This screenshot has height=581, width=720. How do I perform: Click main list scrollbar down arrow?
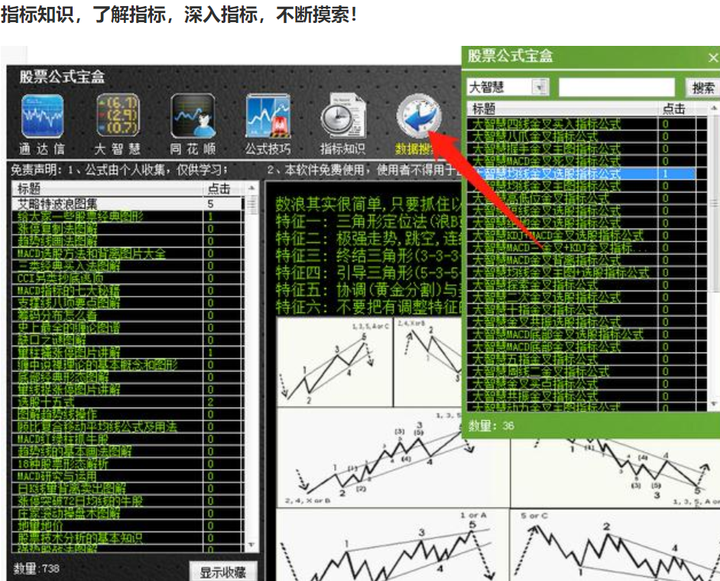tap(251, 545)
